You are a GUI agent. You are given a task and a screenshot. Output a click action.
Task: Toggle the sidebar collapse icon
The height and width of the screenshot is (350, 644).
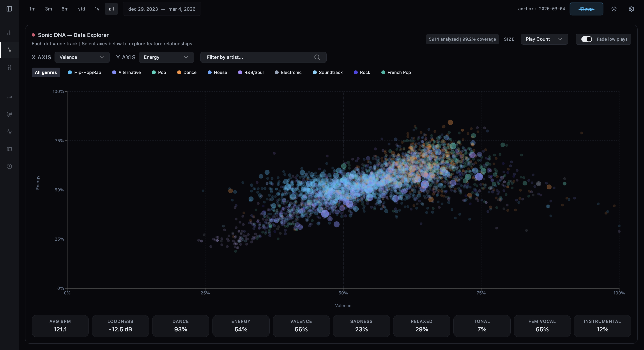click(9, 9)
